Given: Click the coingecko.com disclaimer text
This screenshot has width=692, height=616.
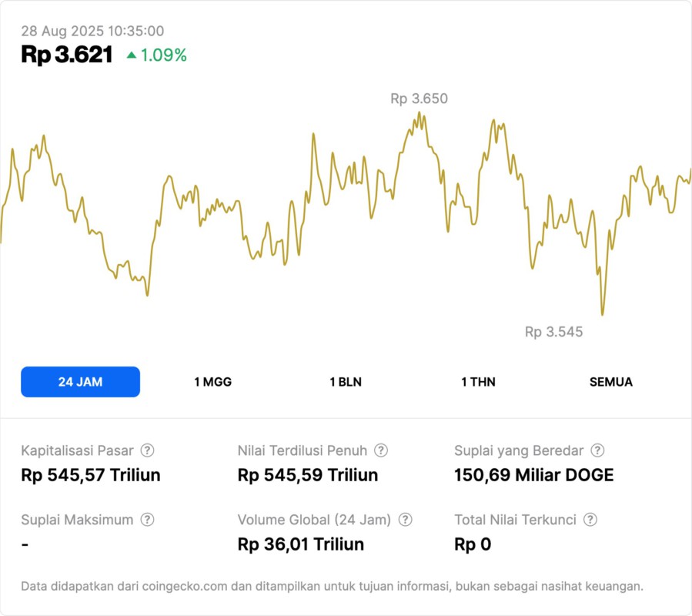Looking at the screenshot, I should click(332, 586).
